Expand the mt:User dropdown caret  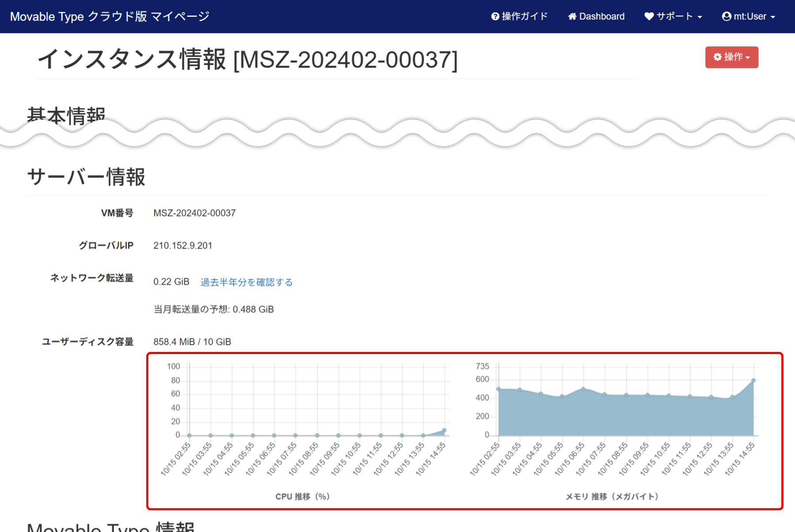click(773, 17)
